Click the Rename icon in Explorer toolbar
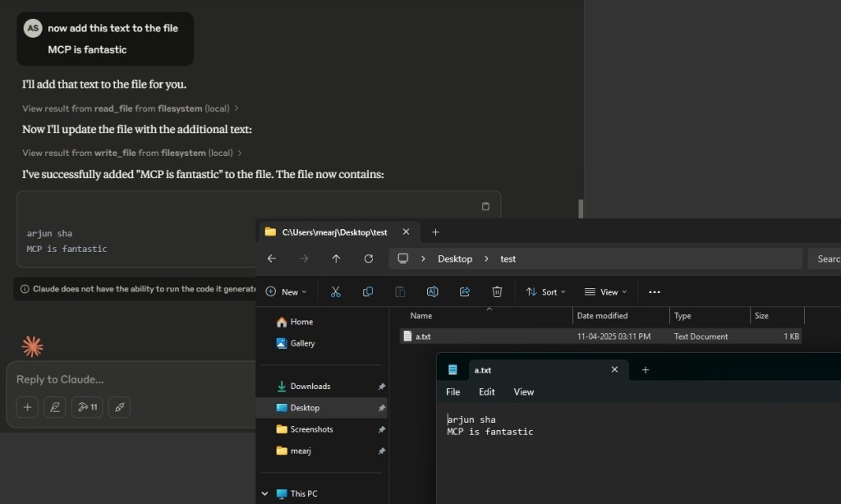841x504 pixels. click(433, 291)
